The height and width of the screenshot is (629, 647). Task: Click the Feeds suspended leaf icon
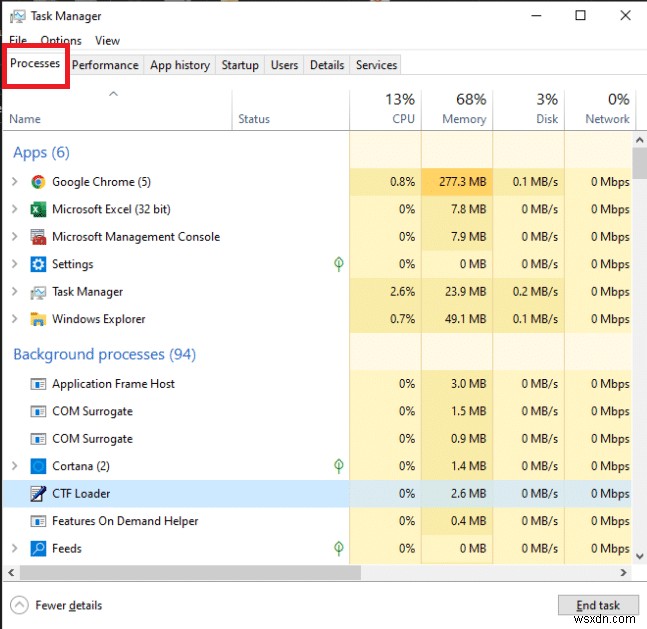tap(338, 548)
